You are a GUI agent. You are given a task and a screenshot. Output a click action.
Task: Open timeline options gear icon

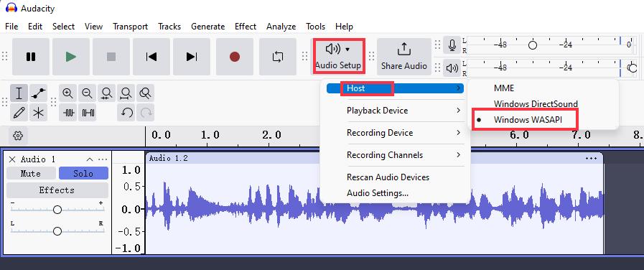[18, 136]
